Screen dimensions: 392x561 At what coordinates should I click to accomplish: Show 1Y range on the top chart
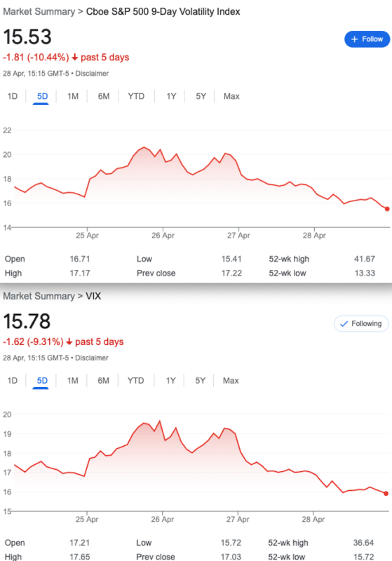click(x=171, y=96)
